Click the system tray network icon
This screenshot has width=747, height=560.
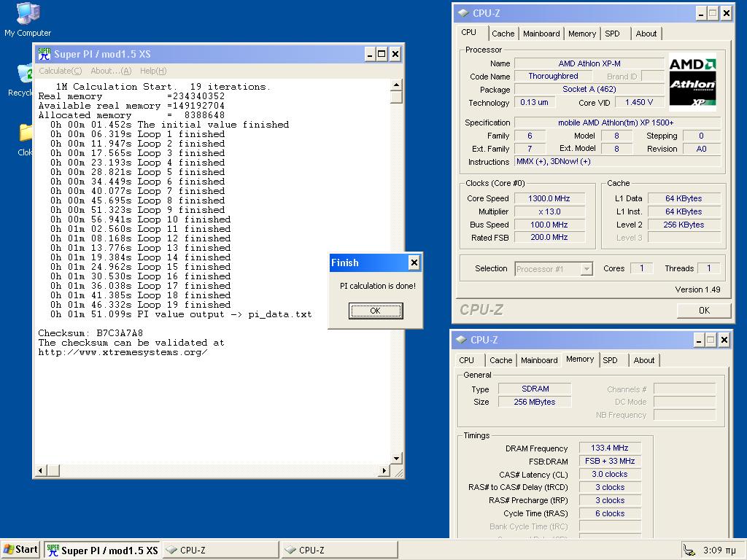(x=689, y=550)
